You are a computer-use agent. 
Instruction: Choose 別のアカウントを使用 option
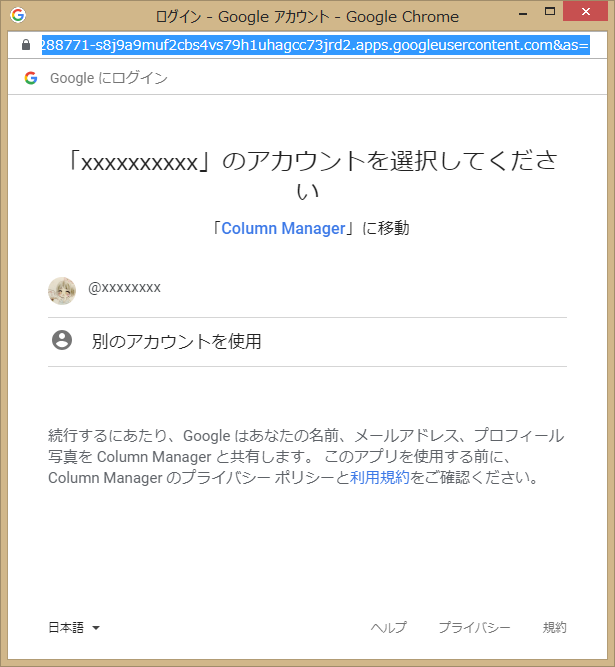(176, 342)
